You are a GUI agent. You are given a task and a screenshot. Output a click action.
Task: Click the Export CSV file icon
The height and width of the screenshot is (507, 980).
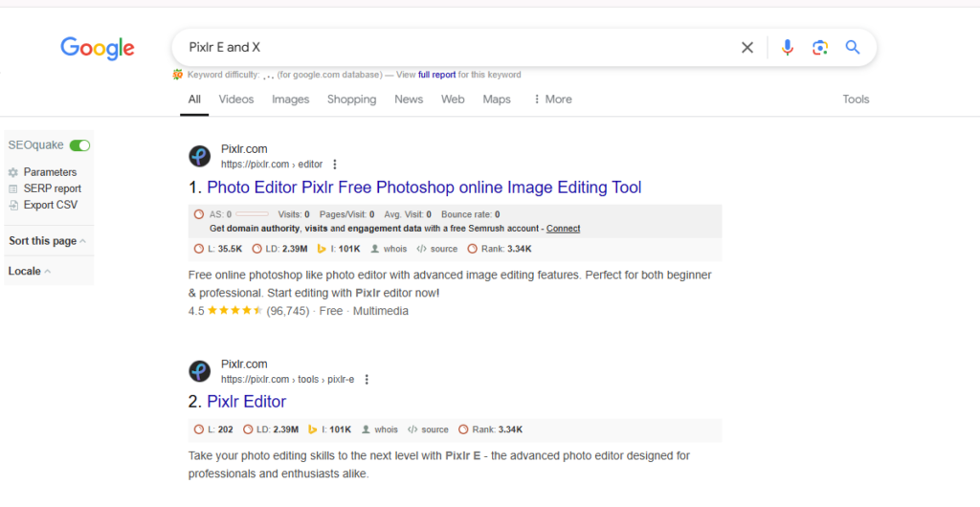tap(13, 205)
